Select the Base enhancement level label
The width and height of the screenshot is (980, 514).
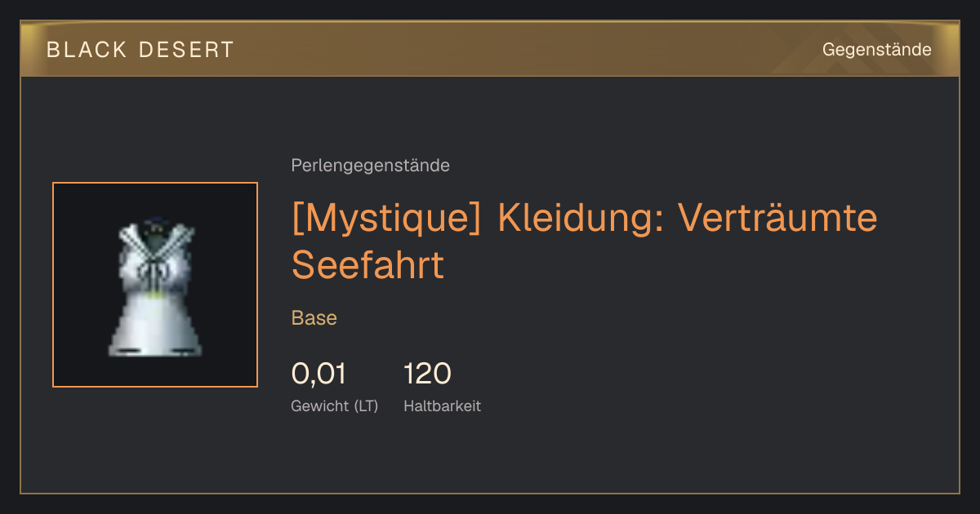pos(314,318)
